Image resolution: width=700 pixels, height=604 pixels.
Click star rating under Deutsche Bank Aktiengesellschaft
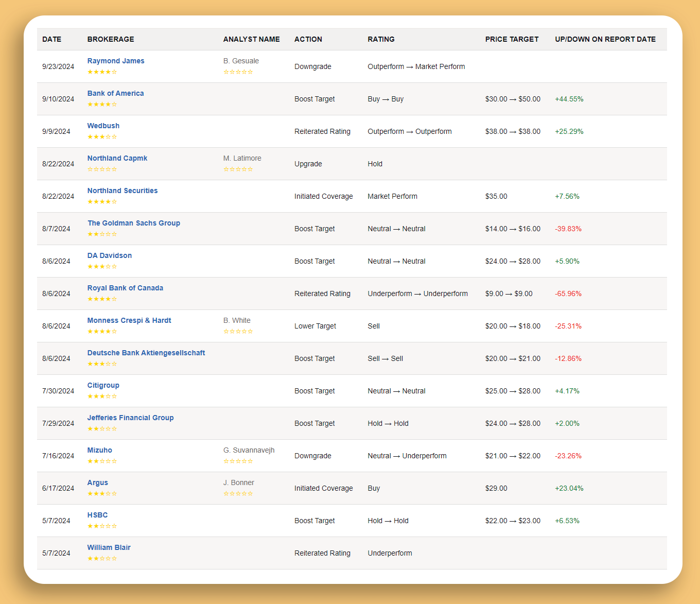point(102,364)
